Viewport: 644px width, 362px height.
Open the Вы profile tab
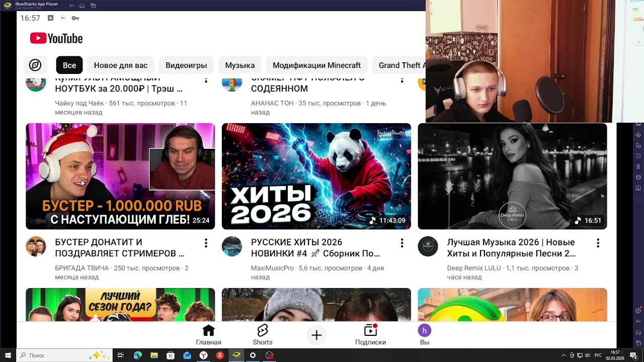tap(425, 335)
